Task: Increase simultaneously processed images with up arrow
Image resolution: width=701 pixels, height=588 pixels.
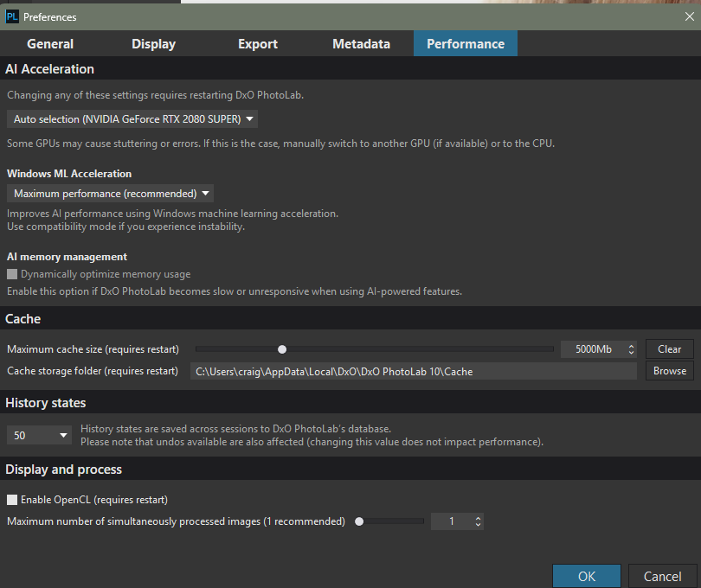Action: coord(478,518)
